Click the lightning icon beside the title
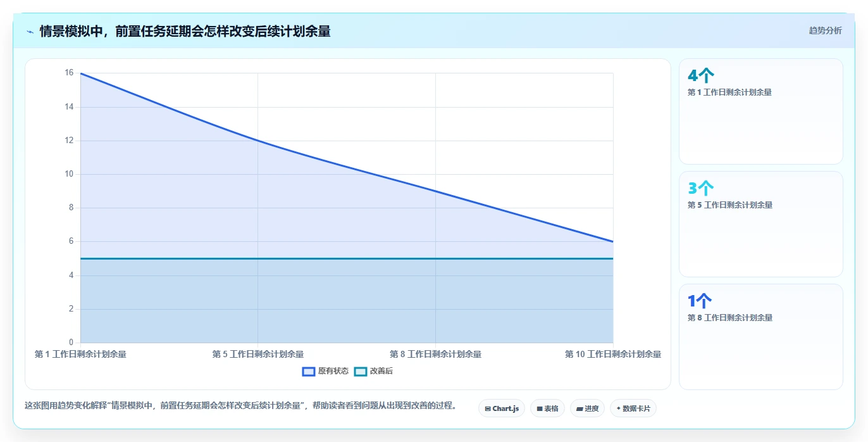Image resolution: width=868 pixels, height=442 pixels. point(30,31)
